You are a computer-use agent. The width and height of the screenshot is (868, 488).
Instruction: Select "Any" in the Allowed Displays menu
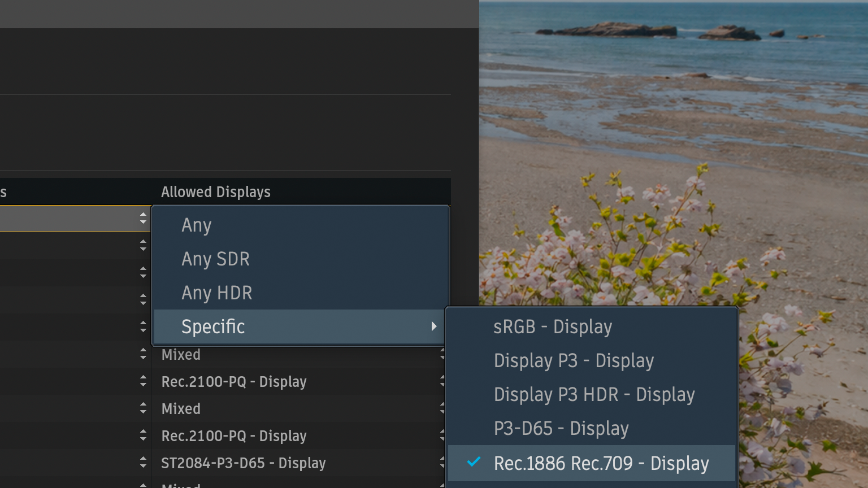click(197, 225)
